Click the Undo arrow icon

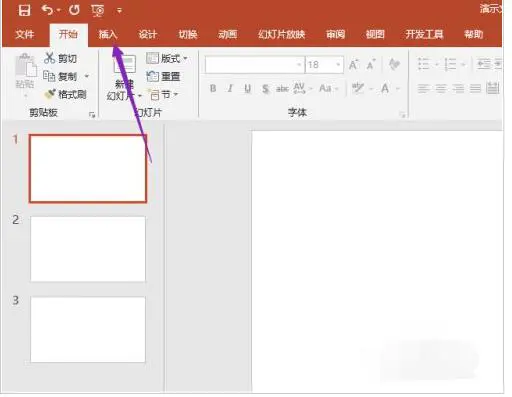click(47, 10)
